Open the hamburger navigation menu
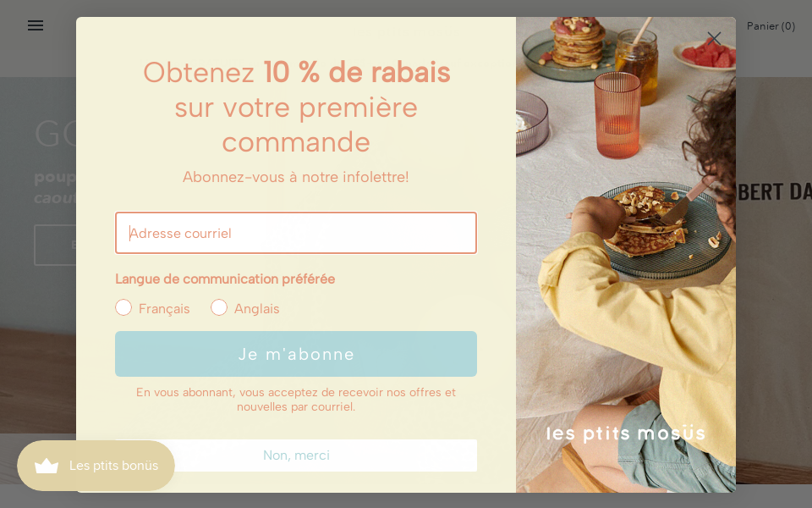The height and width of the screenshot is (508, 812). coord(36,25)
